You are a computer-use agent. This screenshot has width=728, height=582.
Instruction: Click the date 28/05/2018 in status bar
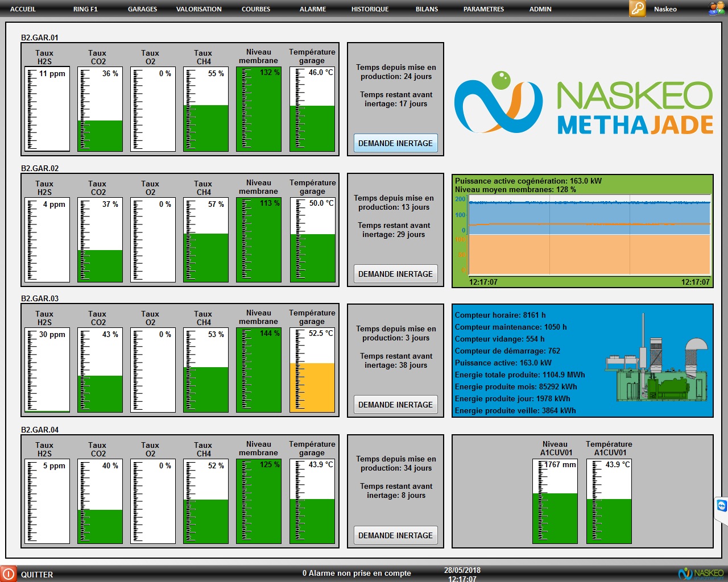tap(462, 570)
